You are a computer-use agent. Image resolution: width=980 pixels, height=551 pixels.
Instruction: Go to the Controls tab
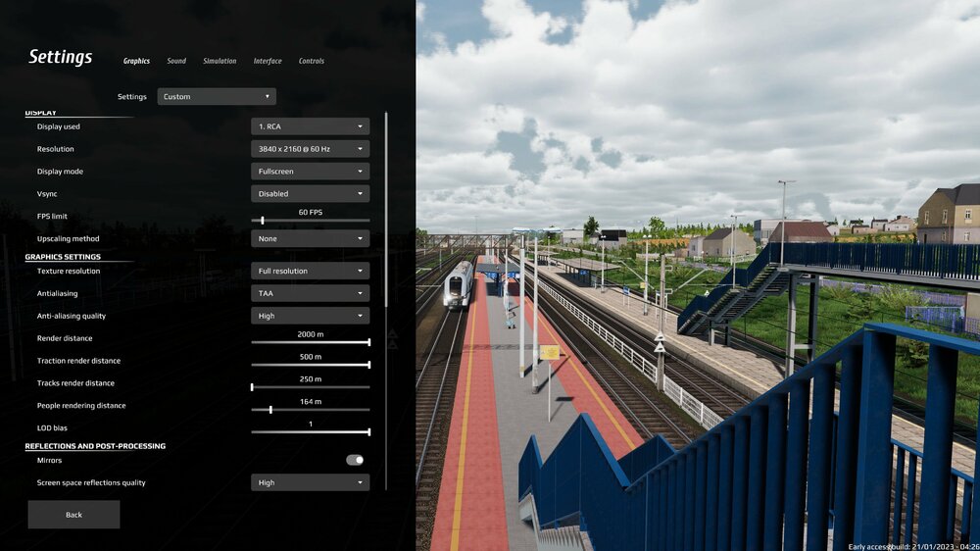pos(311,61)
